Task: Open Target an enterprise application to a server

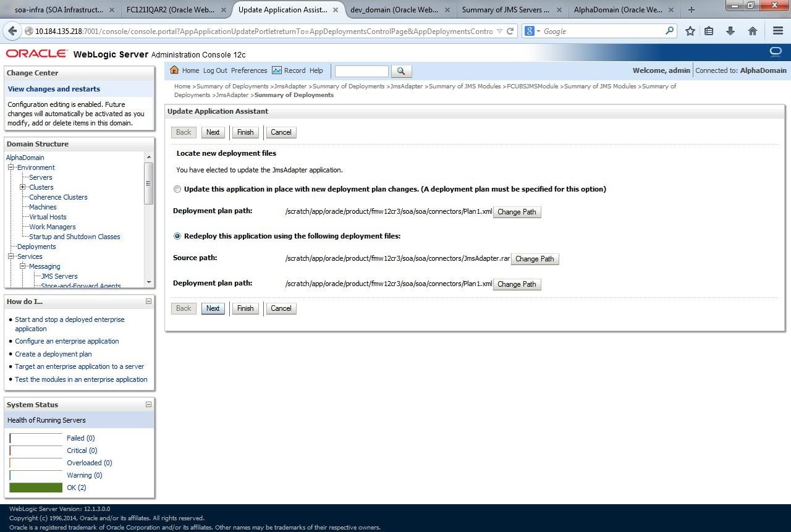Action: (80, 366)
